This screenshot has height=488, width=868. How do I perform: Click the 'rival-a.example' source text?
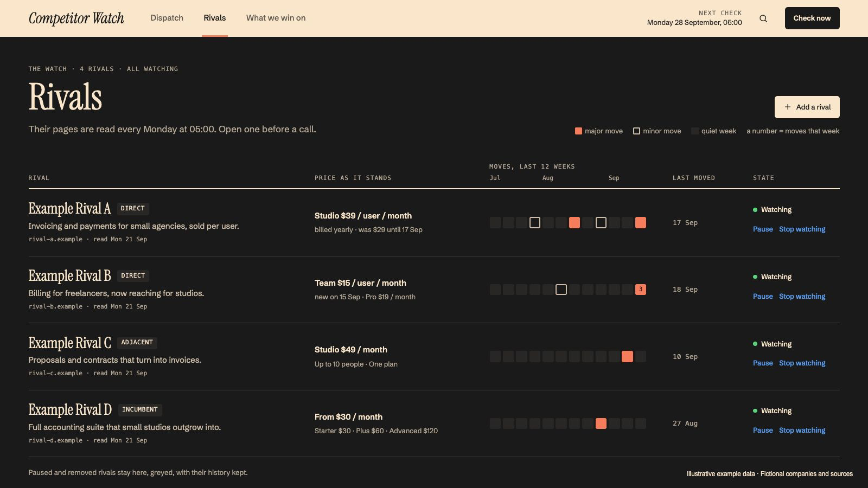coord(55,239)
